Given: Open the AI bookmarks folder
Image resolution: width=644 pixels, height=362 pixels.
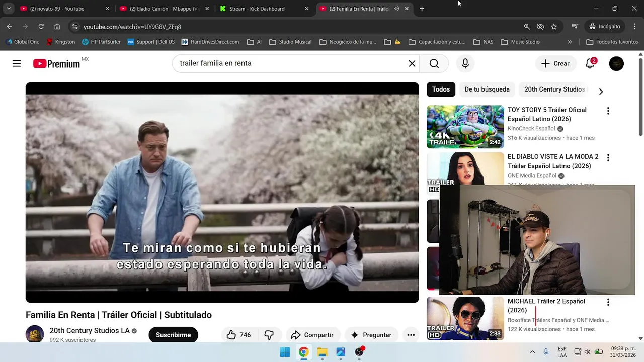Looking at the screenshot, I should (254, 42).
